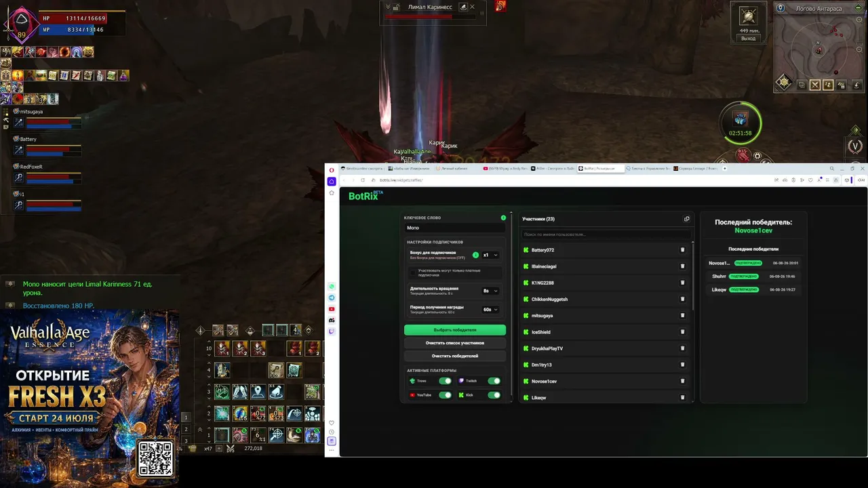Click the sun emblem beside minimap
Image resolution: width=868 pixels, height=488 pixels.
point(784,82)
